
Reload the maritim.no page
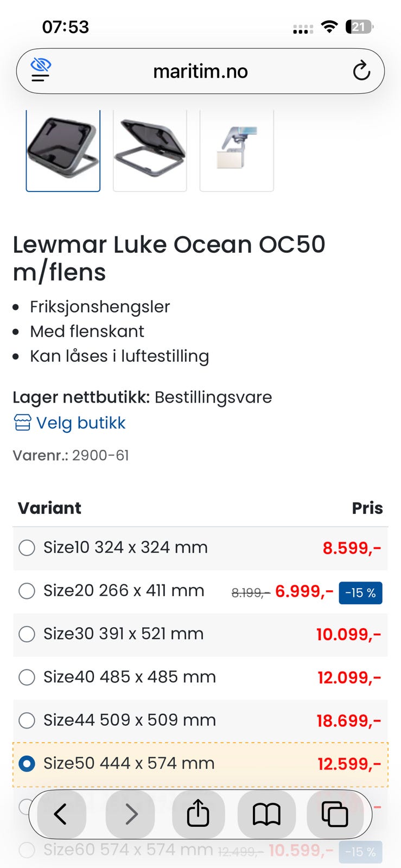361,71
